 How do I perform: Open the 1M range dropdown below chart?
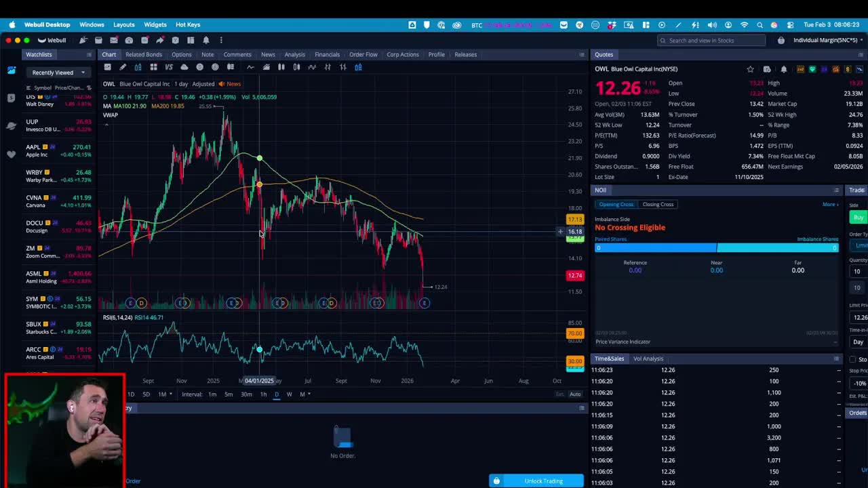point(165,394)
